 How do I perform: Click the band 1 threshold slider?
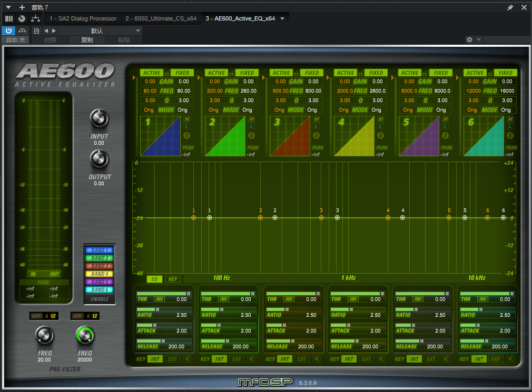(x=164, y=294)
